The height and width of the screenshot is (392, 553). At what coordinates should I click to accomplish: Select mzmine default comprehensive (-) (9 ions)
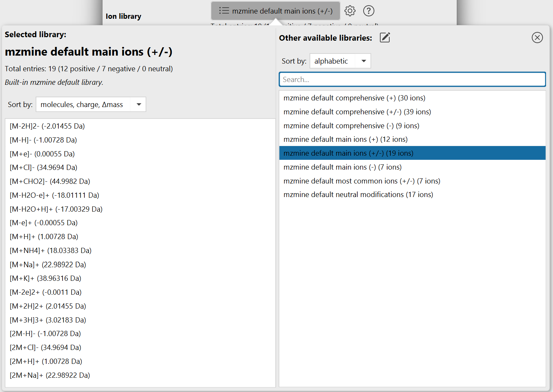coord(412,125)
